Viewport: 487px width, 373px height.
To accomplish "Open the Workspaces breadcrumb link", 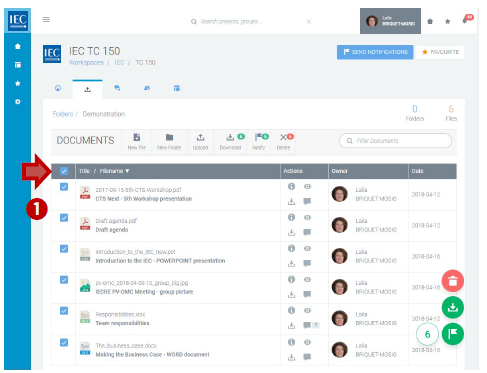I will pyautogui.click(x=86, y=63).
